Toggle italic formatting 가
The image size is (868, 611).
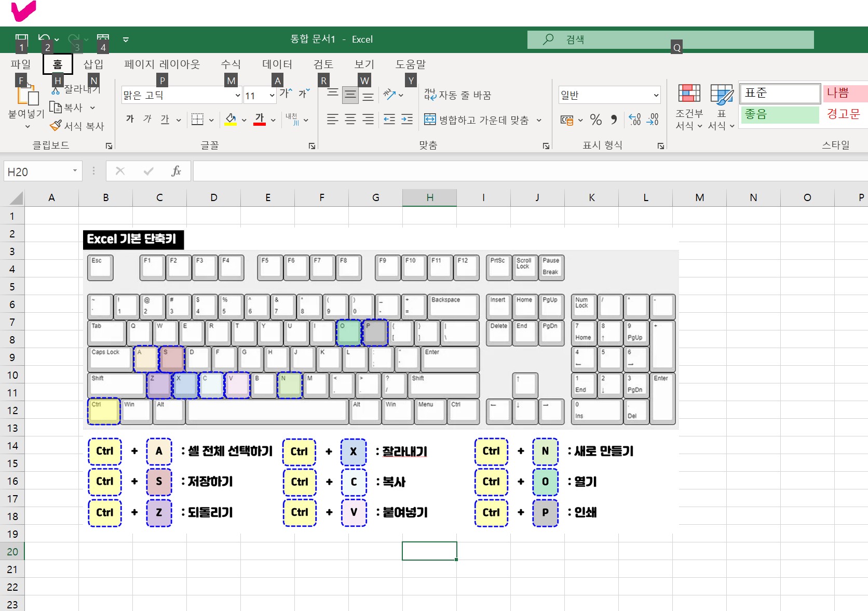click(147, 119)
